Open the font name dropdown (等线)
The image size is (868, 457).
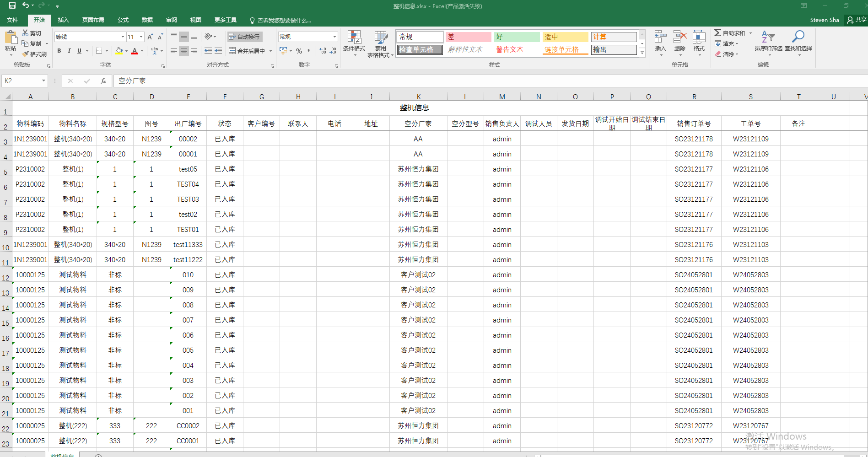click(123, 37)
